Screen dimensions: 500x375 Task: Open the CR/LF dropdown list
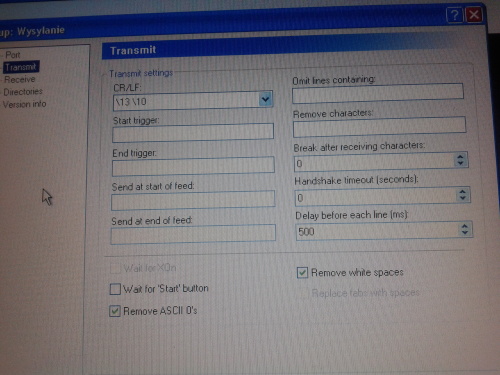(265, 99)
